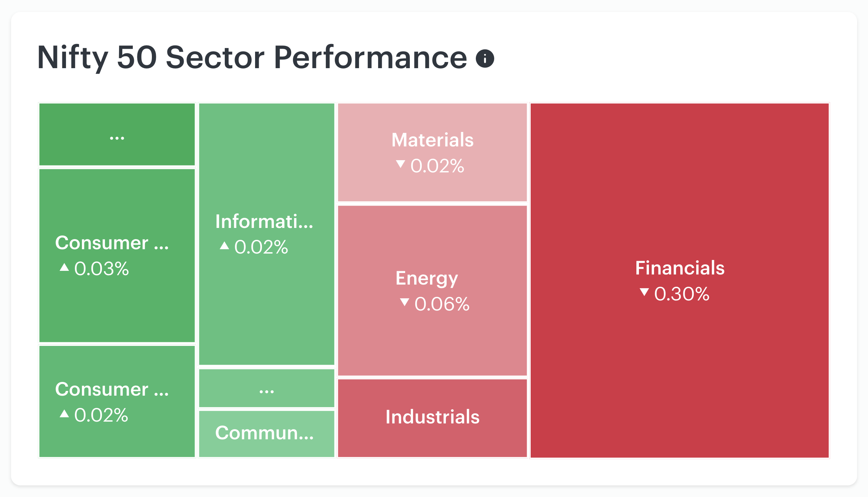The width and height of the screenshot is (868, 497).
Task: Click the 0.30% value under Financials
Action: pos(682,294)
